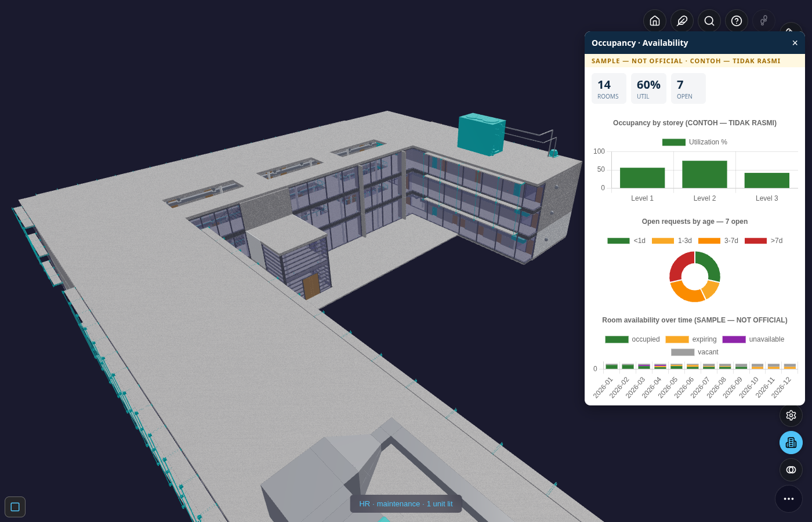
Task: Click the green donut segment
Action: pyautogui.click(x=711, y=266)
